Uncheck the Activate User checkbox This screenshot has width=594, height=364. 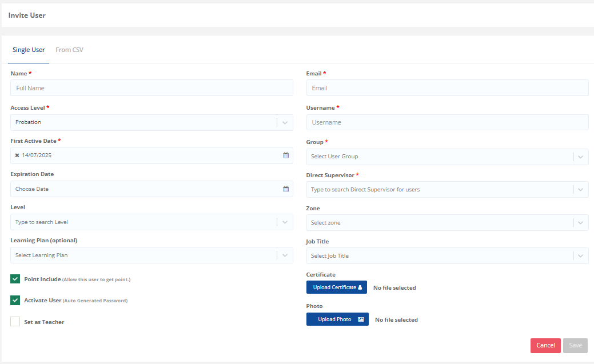tap(15, 301)
